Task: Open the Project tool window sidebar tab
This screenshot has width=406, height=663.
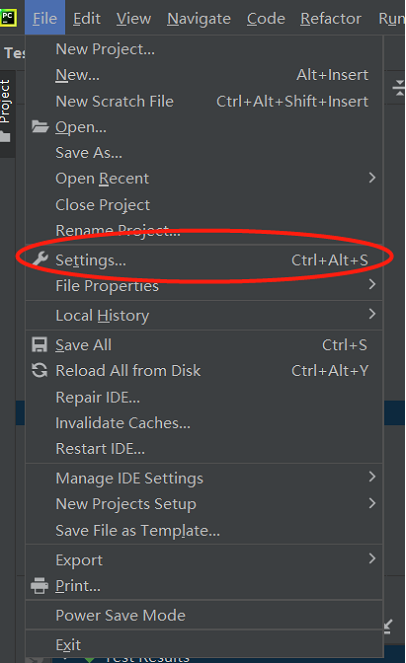Action: 6,111
